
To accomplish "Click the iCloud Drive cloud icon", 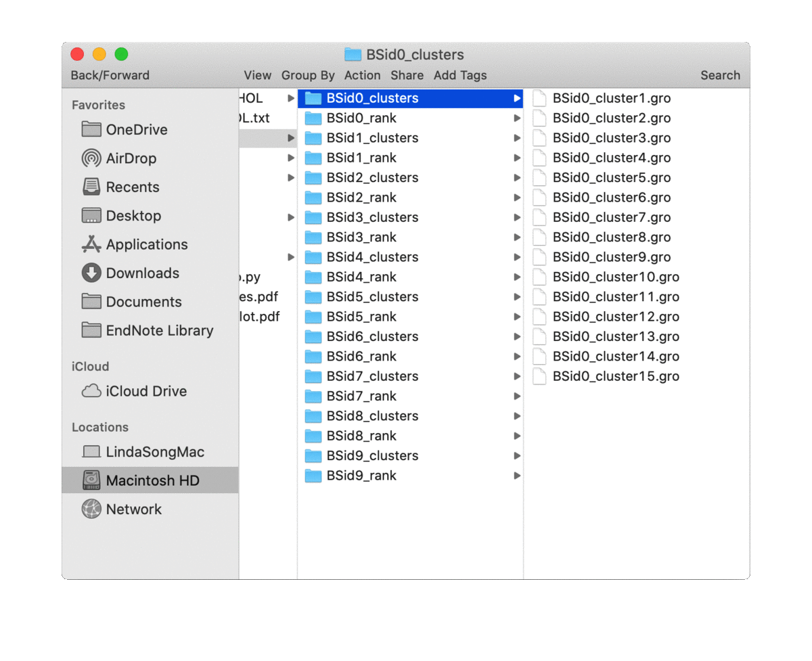I will pyautogui.click(x=91, y=391).
